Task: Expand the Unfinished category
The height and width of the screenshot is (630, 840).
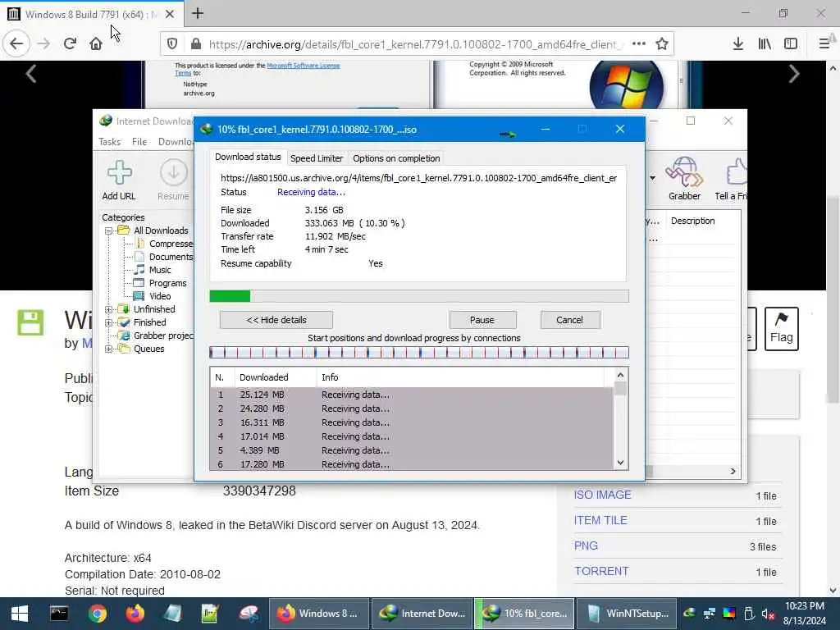Action: click(x=108, y=309)
